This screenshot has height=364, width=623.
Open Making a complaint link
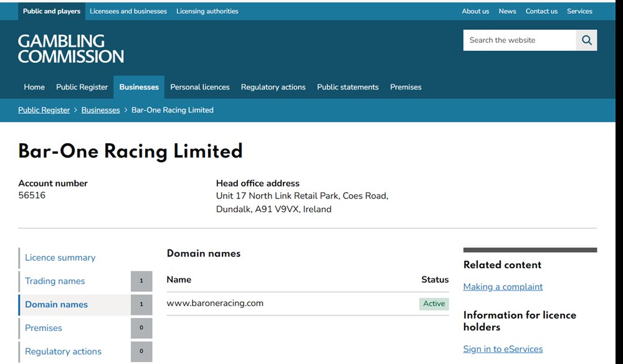point(503,287)
